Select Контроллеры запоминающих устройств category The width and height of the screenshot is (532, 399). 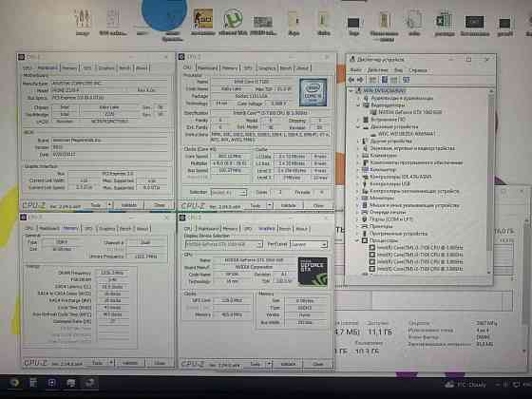[414, 191]
